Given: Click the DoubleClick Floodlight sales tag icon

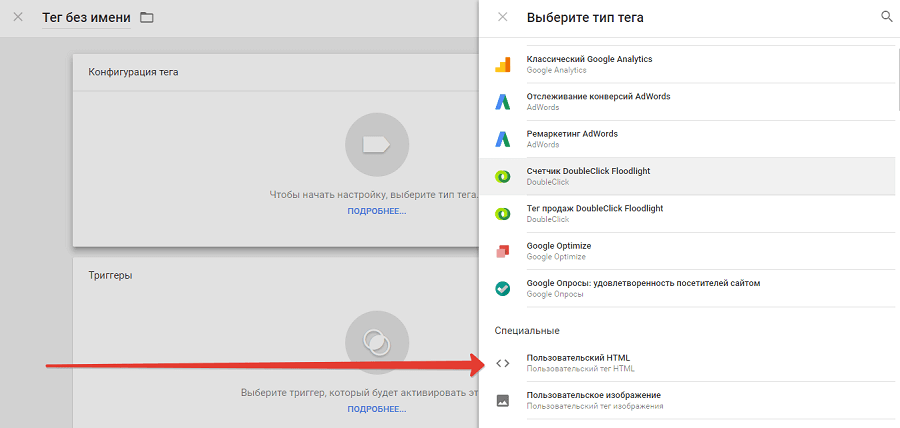Looking at the screenshot, I should tap(503, 213).
